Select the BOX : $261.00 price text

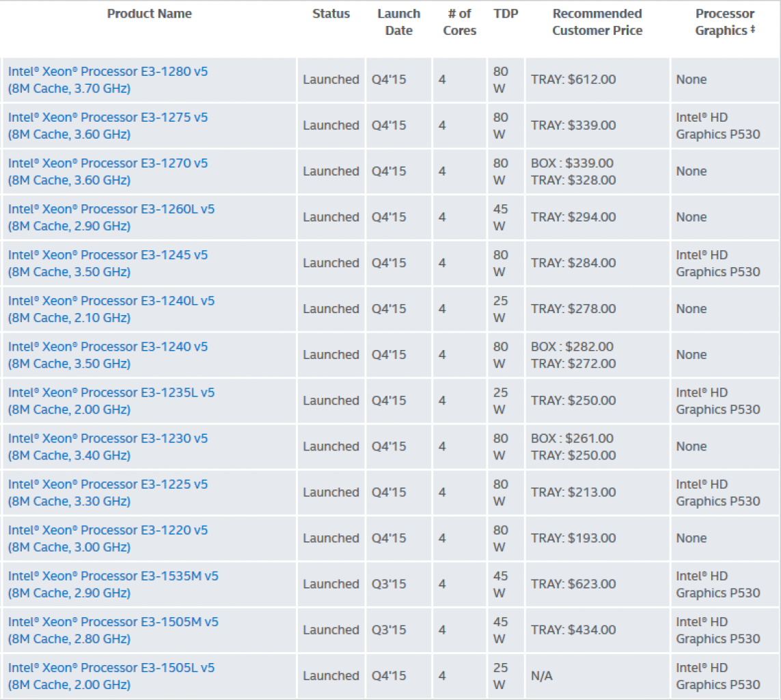click(x=573, y=438)
